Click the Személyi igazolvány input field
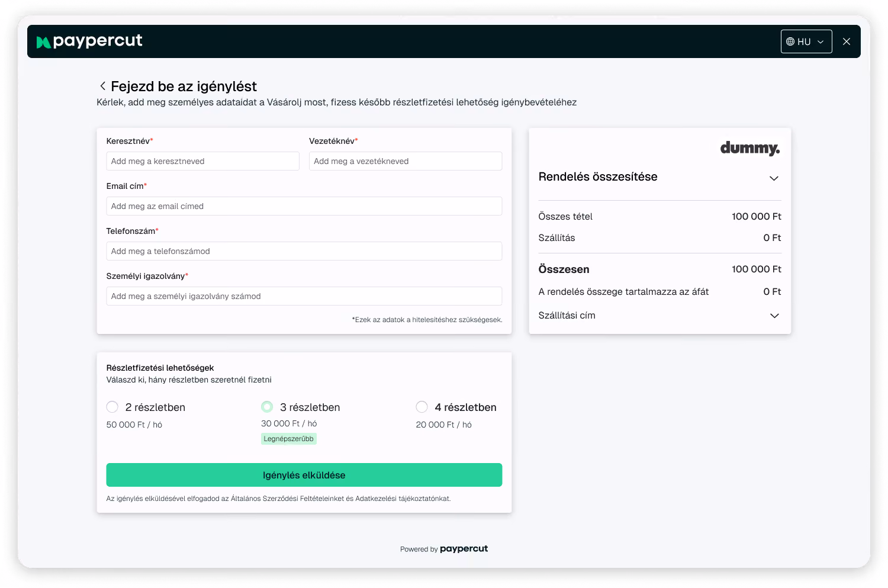Viewport: 888px width, 588px height. (x=304, y=296)
